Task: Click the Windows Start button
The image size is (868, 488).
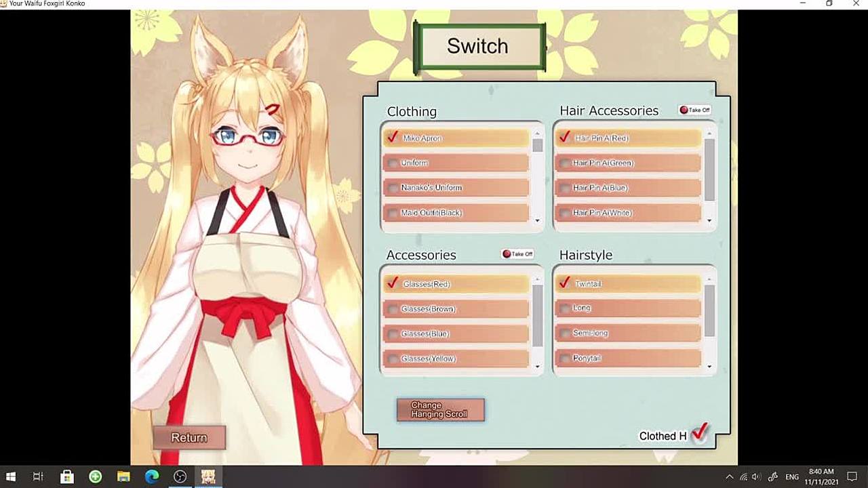Action: 11,476
